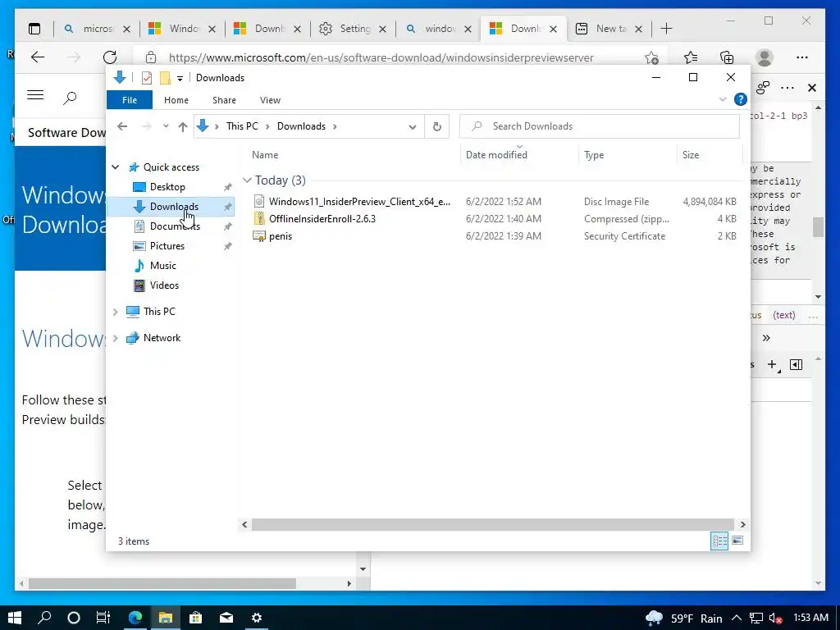Reload the Edge page
The image size is (840, 630).
pyautogui.click(x=110, y=57)
